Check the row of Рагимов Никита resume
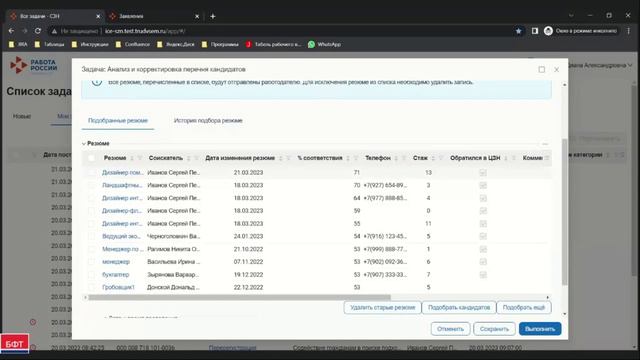 tap(91, 249)
